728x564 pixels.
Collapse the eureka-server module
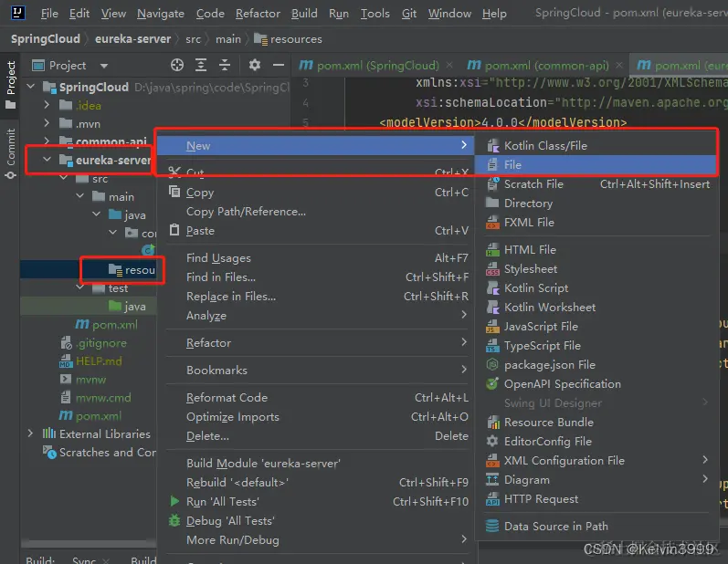[47, 160]
